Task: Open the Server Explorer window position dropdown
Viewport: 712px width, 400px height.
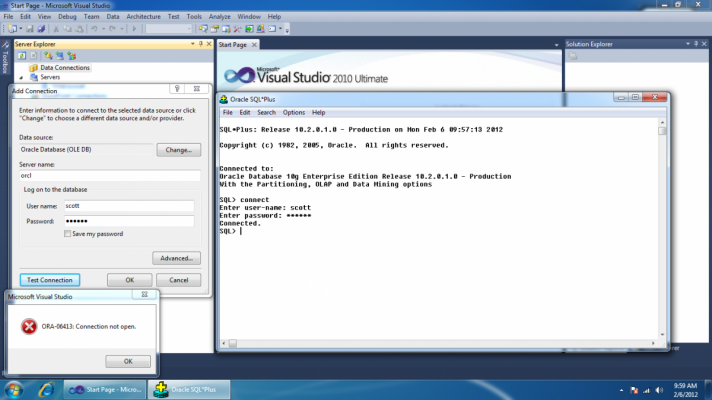Action: point(193,44)
